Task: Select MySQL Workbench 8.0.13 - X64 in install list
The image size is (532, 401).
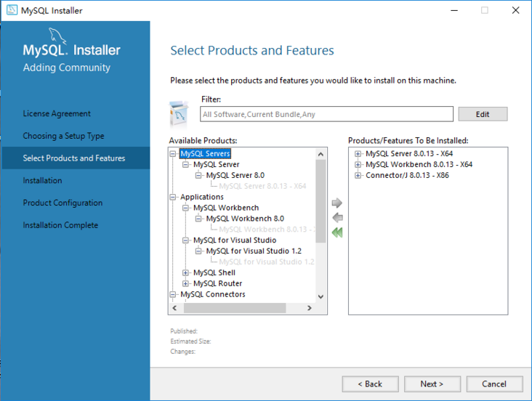Action: click(x=419, y=165)
